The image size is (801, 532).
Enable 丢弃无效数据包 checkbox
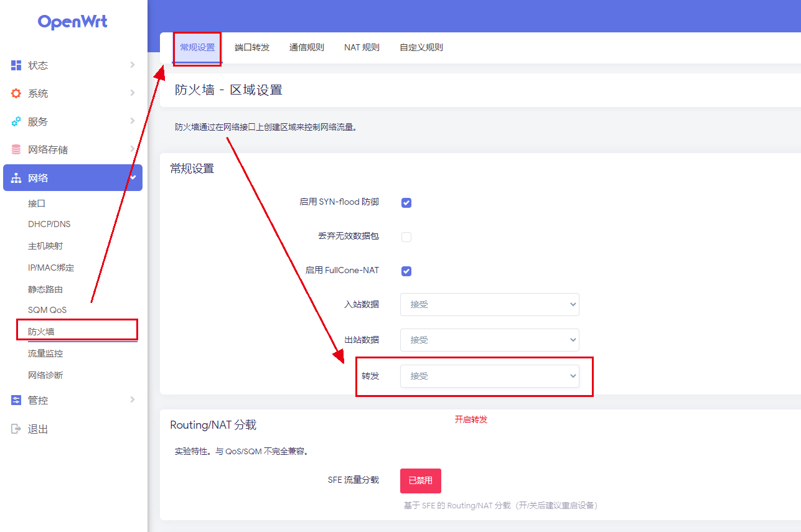click(406, 236)
